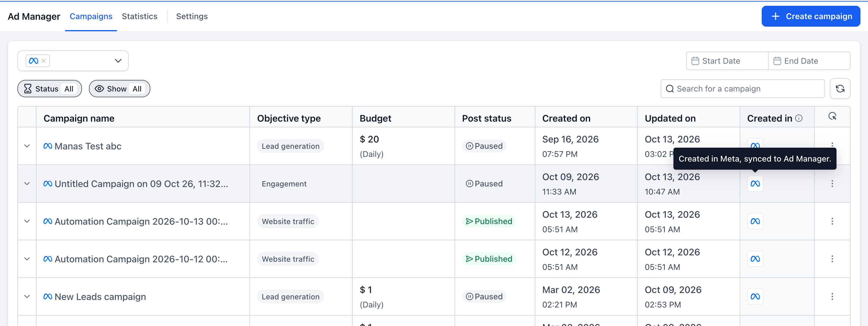
Task: Expand the New Leads campaign row
Action: (x=27, y=296)
